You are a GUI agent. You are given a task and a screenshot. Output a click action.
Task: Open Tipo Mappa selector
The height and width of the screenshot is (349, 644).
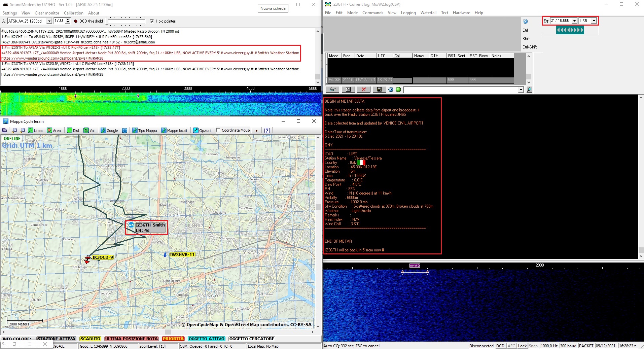pos(145,131)
